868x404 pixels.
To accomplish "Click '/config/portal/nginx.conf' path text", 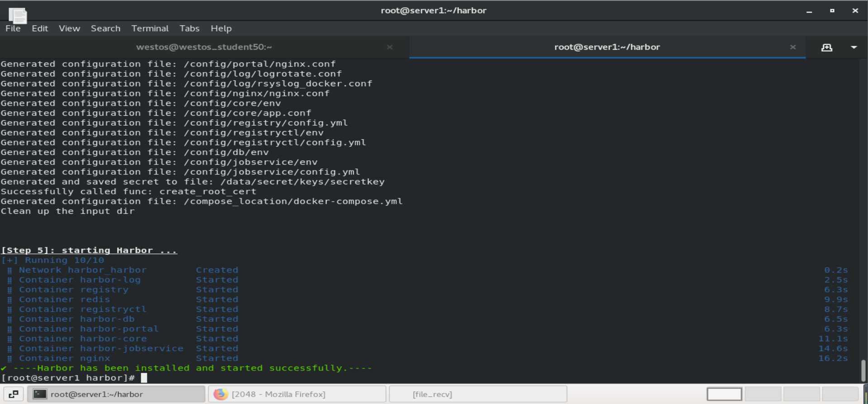I will (x=260, y=64).
